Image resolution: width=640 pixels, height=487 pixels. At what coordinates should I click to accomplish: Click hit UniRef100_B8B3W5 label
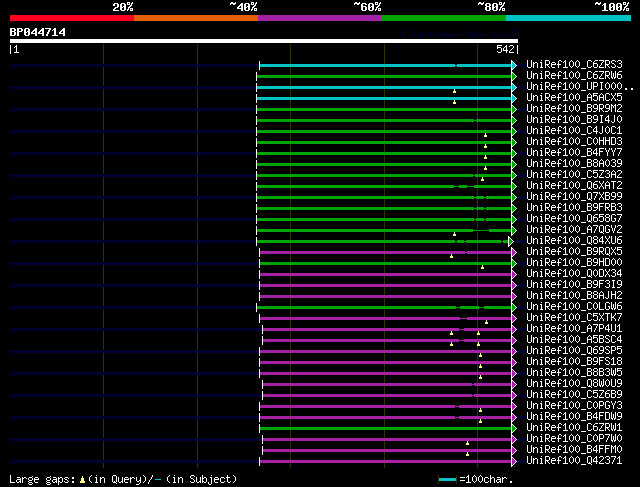click(x=574, y=373)
